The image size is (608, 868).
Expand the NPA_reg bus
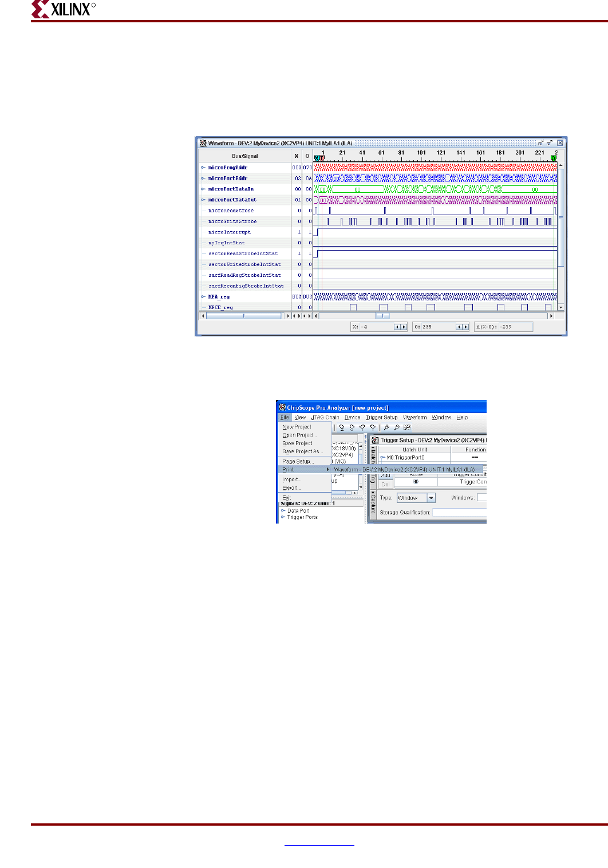(203, 296)
